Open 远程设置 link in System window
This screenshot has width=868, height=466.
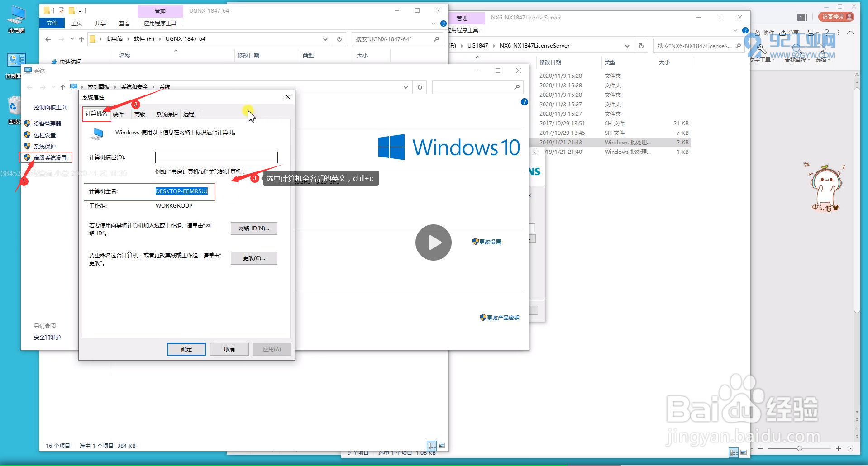45,135
